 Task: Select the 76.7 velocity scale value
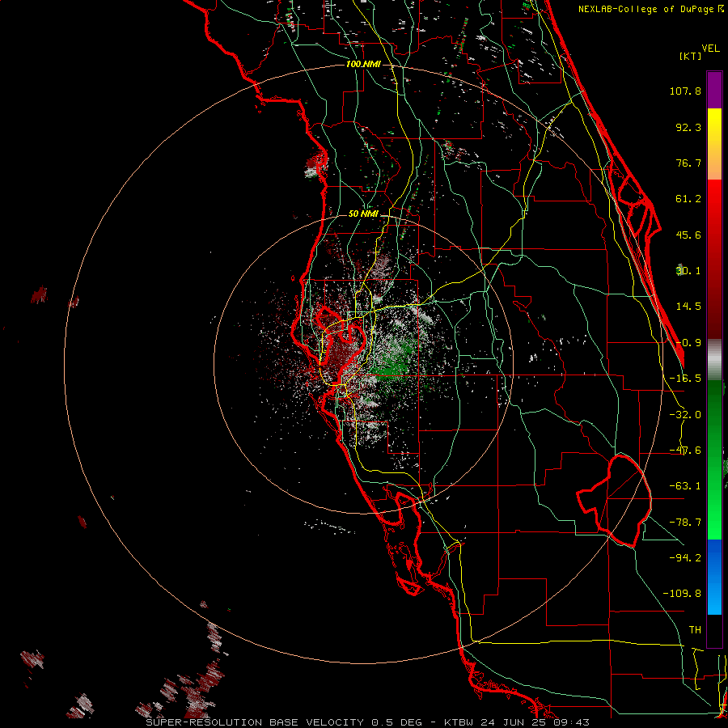point(688,163)
